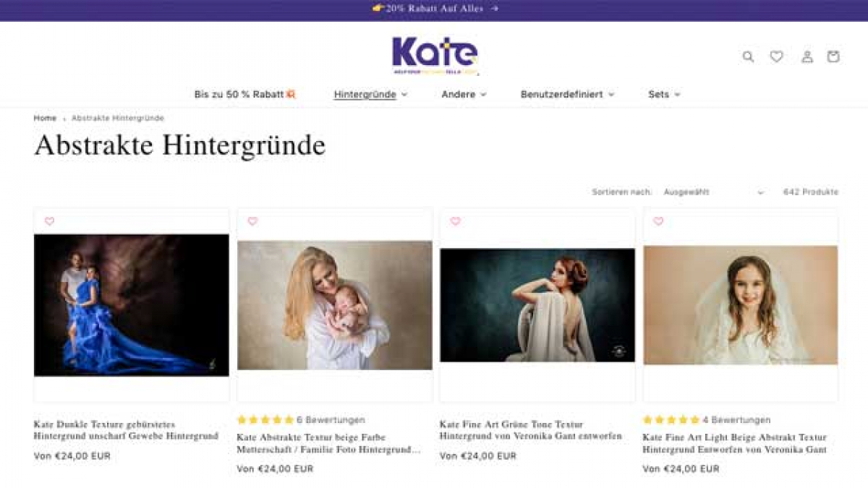Click the 20% Rabatt banner arrow
Viewport: 868px width, 488px height.
(494, 9)
